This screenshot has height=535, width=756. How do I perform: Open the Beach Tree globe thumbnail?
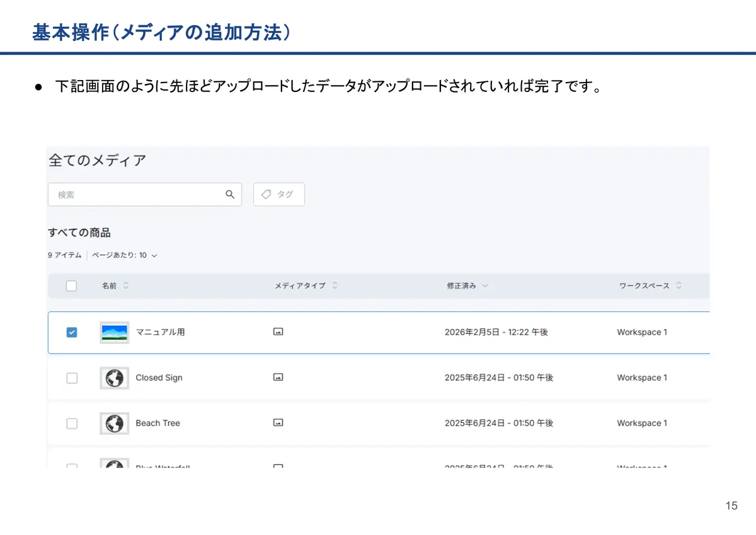pyautogui.click(x=114, y=423)
